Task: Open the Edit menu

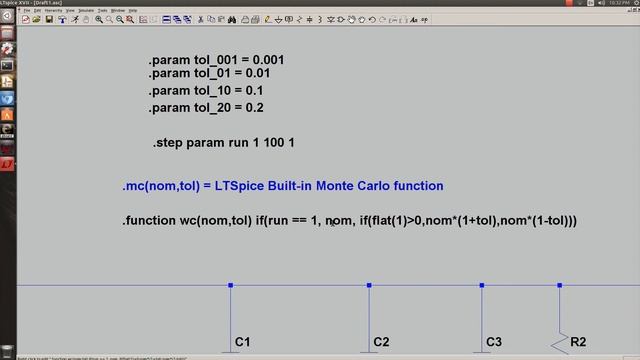Action: pyautogui.click(x=37, y=10)
